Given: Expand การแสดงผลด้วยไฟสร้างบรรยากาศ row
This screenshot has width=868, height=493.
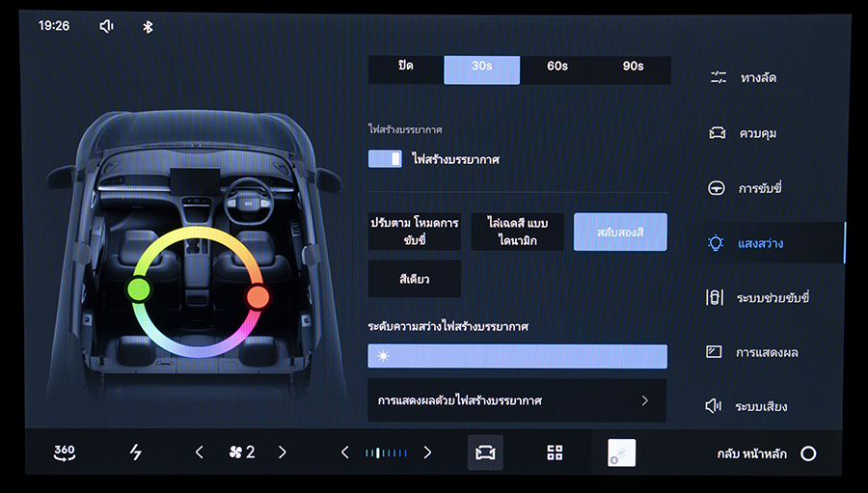Looking at the screenshot, I should [x=517, y=400].
